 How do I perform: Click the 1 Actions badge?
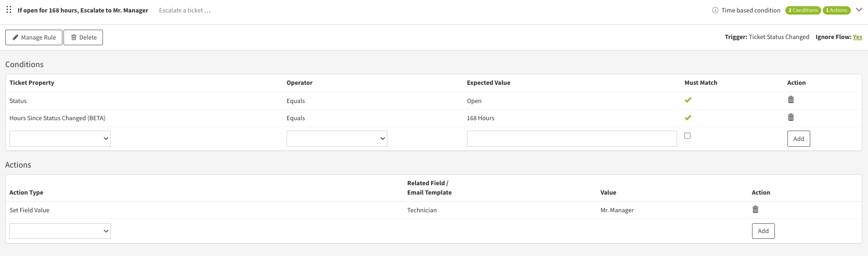pyautogui.click(x=836, y=10)
